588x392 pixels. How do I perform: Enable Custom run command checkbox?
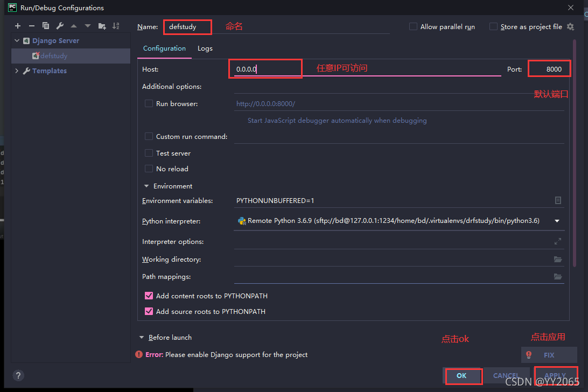tap(149, 137)
